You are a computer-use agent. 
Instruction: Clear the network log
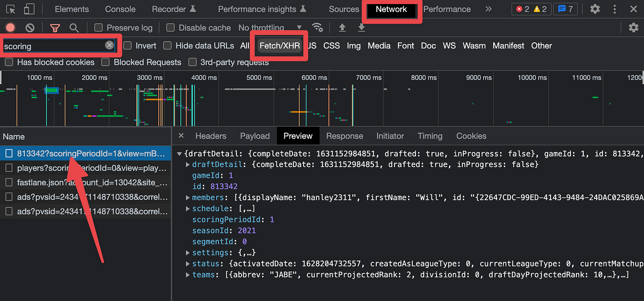(30, 28)
